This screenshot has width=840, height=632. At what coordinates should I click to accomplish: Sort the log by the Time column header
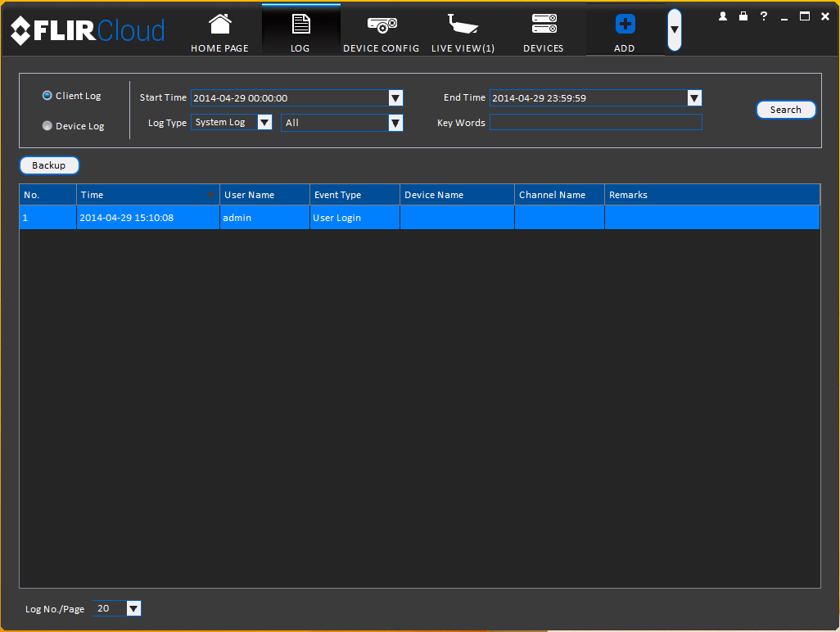148,195
